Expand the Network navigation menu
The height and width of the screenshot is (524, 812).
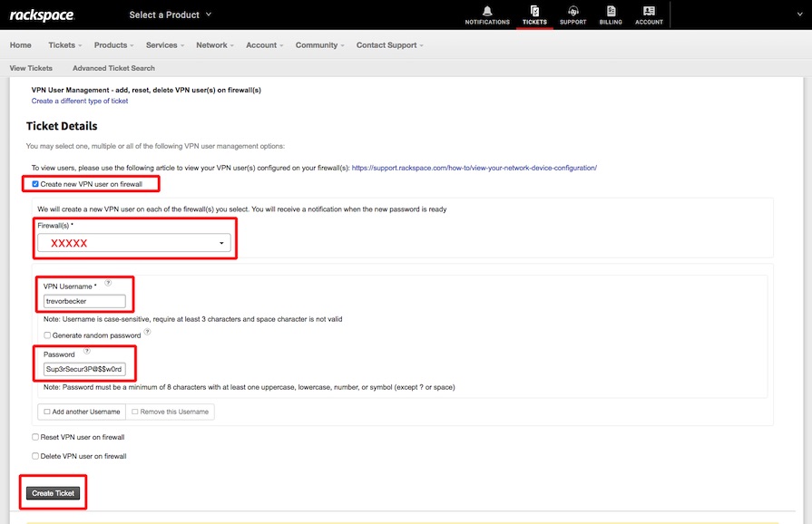click(214, 45)
